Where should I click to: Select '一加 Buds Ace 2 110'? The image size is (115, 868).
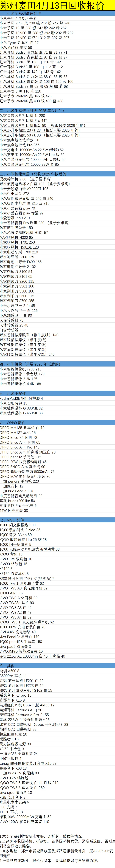pyautogui.click(x=16, y=491)
